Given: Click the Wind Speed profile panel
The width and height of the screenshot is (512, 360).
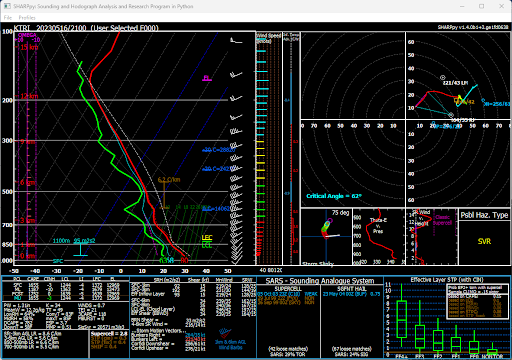Looking at the screenshot, I should click(269, 148).
